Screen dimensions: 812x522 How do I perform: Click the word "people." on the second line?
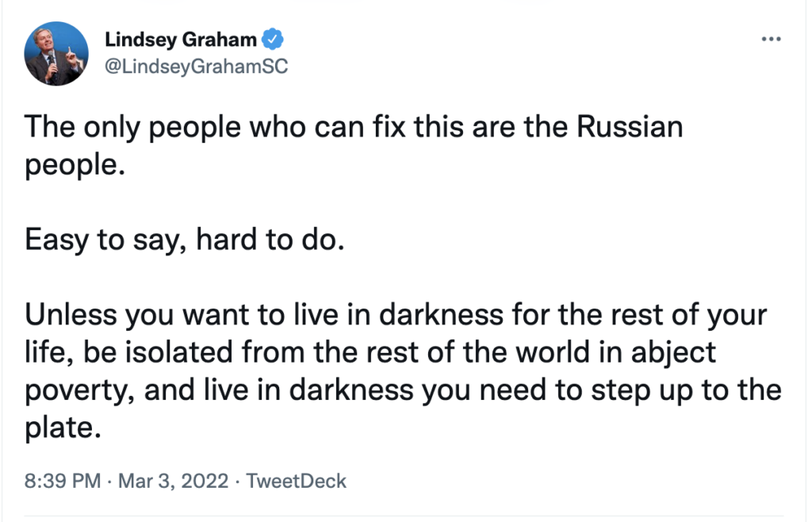76,165
